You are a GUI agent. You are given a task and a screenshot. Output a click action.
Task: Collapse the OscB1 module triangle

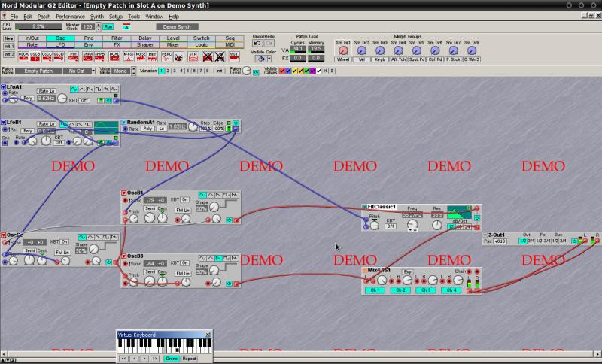point(124,193)
